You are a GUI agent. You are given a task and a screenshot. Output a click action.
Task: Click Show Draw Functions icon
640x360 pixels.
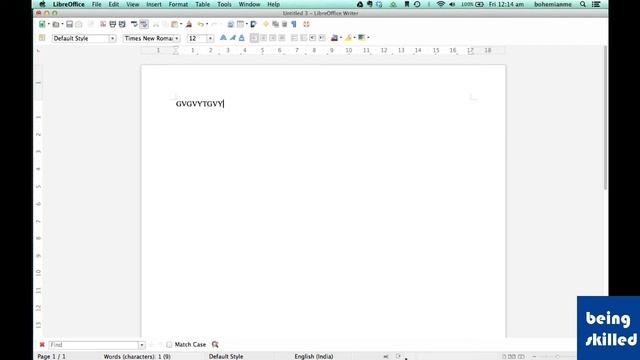[253, 24]
